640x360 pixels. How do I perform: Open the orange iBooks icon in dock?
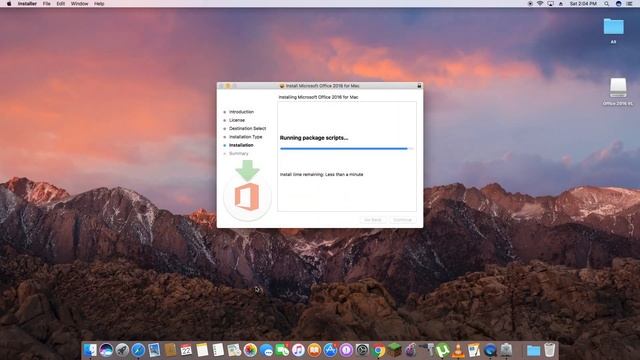coord(314,350)
